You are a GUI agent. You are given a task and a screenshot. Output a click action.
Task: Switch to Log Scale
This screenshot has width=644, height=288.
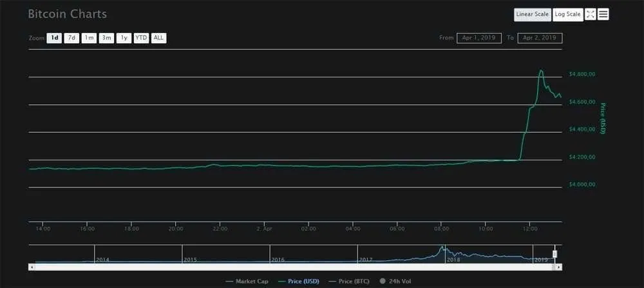(x=567, y=14)
